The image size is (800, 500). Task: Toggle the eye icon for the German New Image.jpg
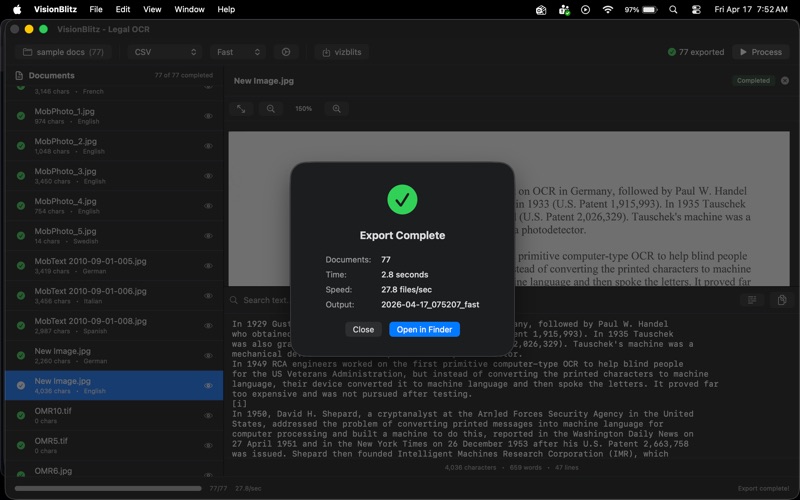[x=208, y=356]
